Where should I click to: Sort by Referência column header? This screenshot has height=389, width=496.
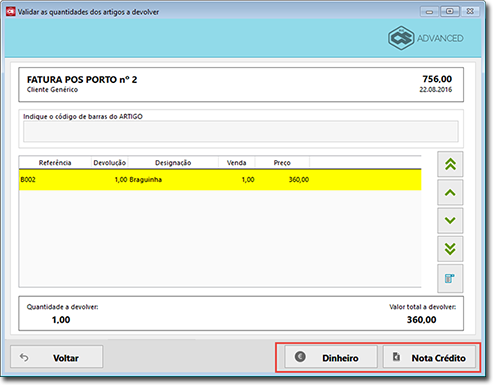pos(55,163)
